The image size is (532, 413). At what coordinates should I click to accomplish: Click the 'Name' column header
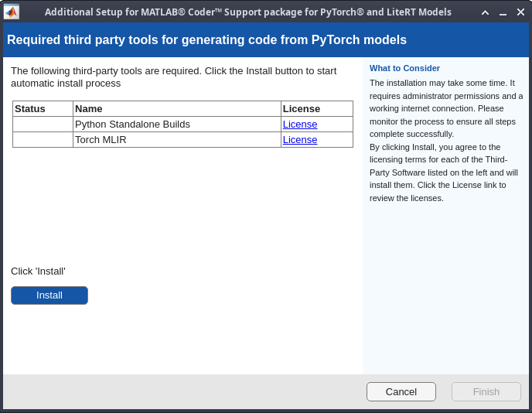[177, 108]
